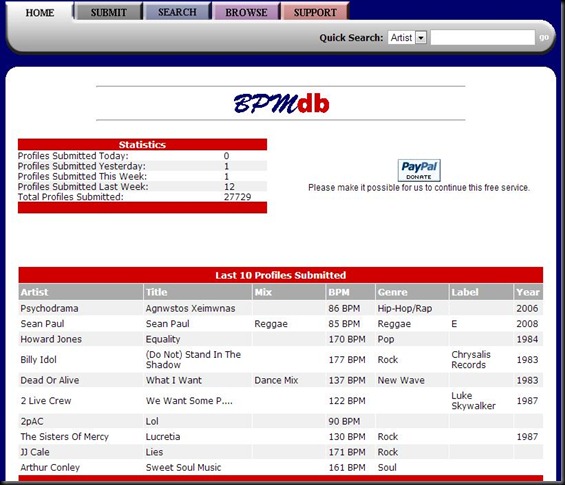Screen dimensions: 565x485
Task: Click the Soul genre cell
Action: 387,467
